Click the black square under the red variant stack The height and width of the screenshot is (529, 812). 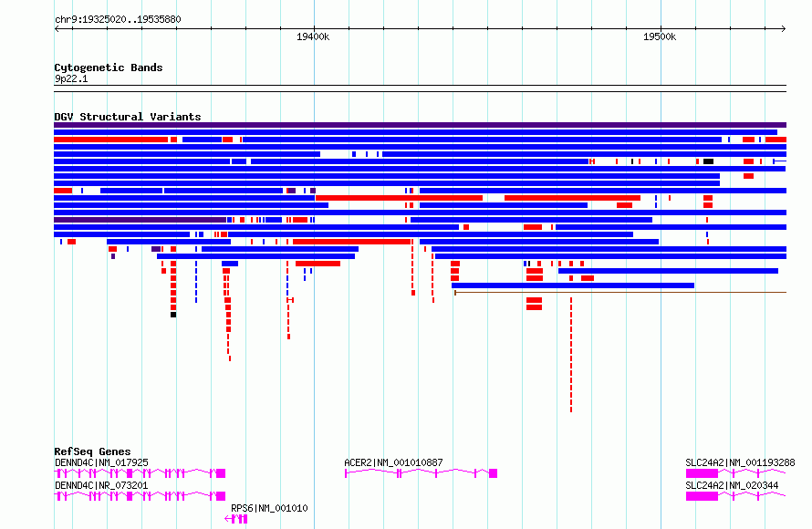click(x=173, y=315)
